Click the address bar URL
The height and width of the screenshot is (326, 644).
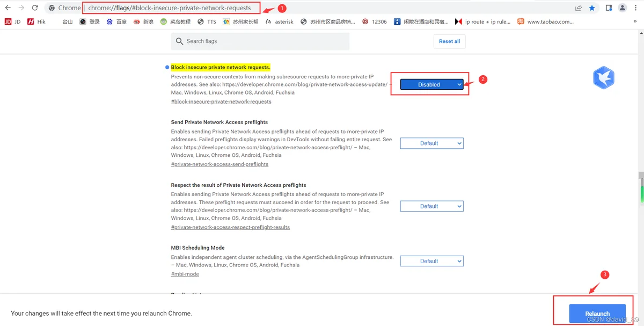tap(170, 8)
